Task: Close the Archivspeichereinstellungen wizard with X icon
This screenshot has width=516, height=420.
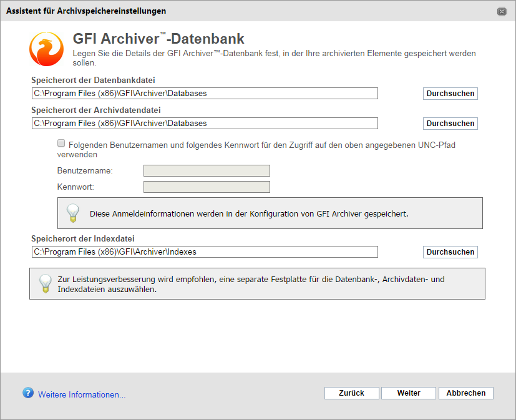Action: pos(502,11)
